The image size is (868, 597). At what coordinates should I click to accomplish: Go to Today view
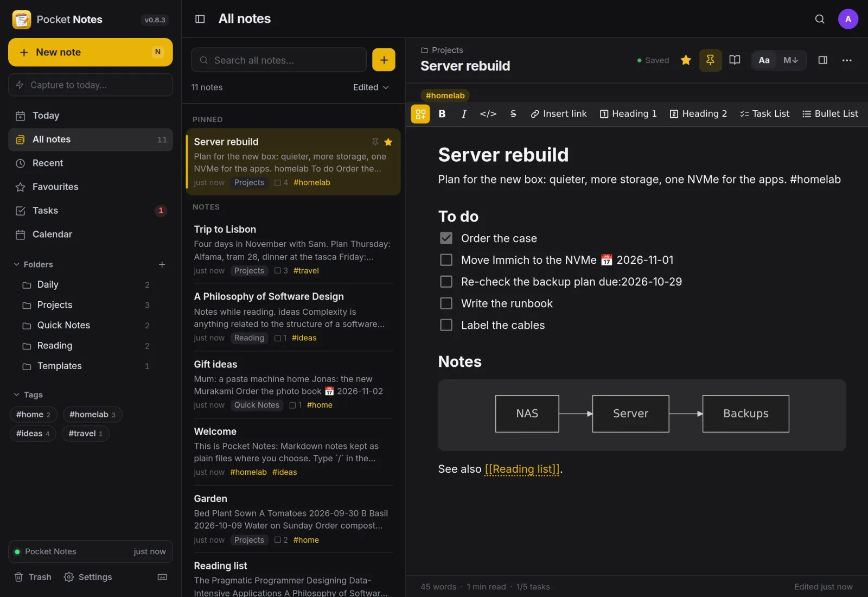tap(90, 116)
